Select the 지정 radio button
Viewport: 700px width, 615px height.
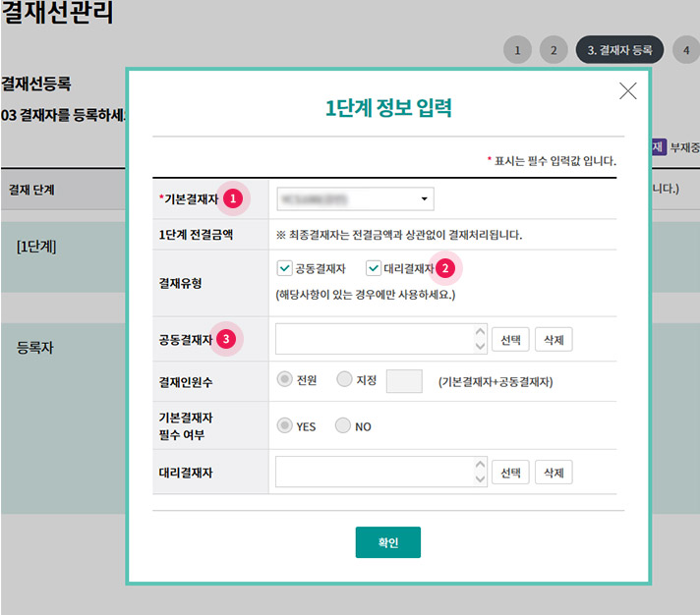(344, 379)
